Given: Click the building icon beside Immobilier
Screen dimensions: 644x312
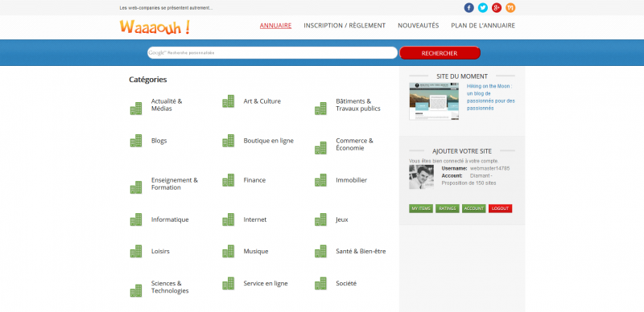Looking at the screenshot, I should click(320, 180).
